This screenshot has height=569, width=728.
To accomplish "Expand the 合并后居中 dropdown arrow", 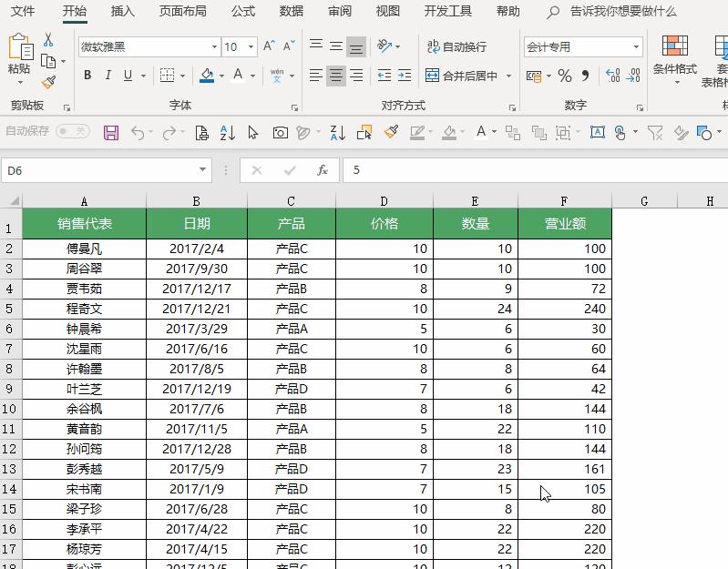I will 508,76.
